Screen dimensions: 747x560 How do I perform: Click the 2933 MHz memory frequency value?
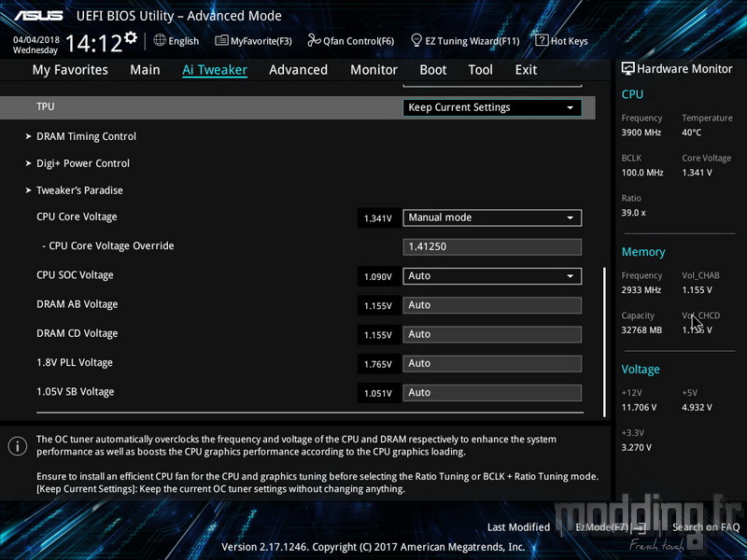(641, 290)
